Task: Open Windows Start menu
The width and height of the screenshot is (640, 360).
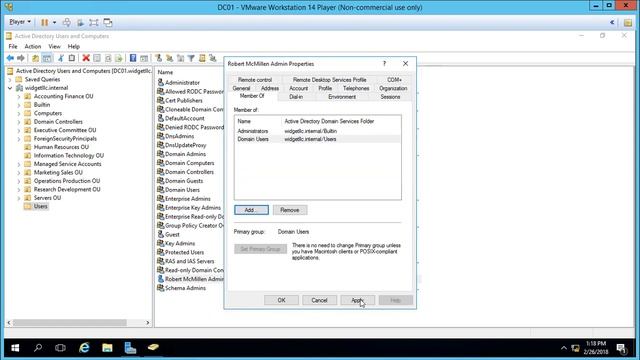Action: click(15, 348)
